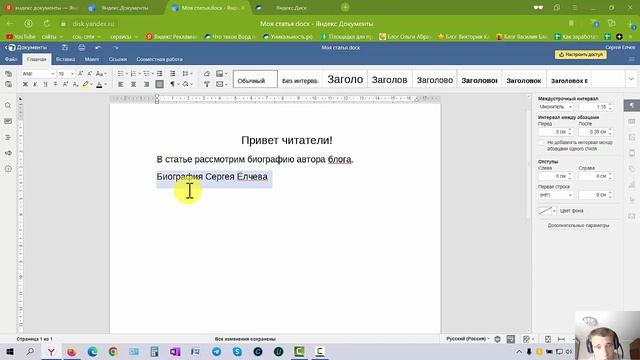Open search in left sidebar
The image size is (640, 360).
tap(8, 106)
